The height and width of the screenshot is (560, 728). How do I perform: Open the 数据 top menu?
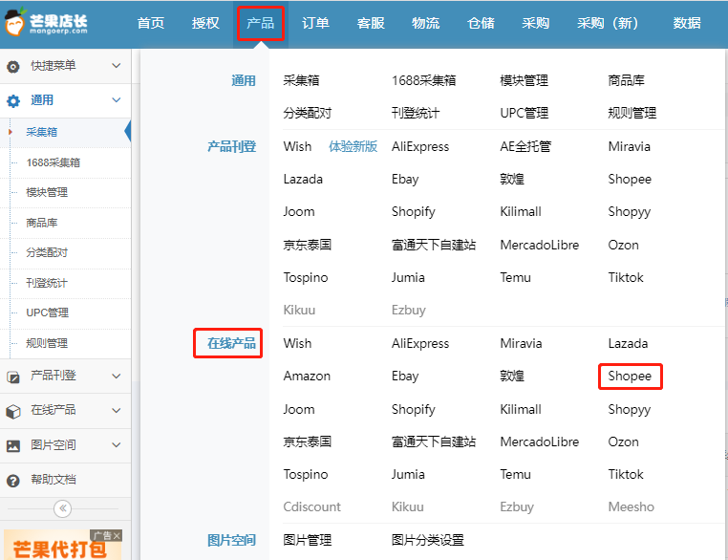pyautogui.click(x=687, y=23)
